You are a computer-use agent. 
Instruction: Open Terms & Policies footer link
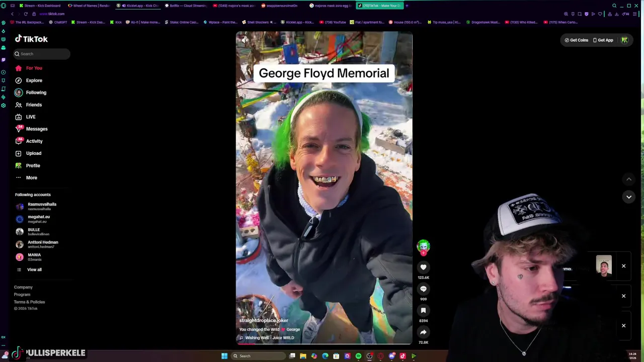(30, 302)
